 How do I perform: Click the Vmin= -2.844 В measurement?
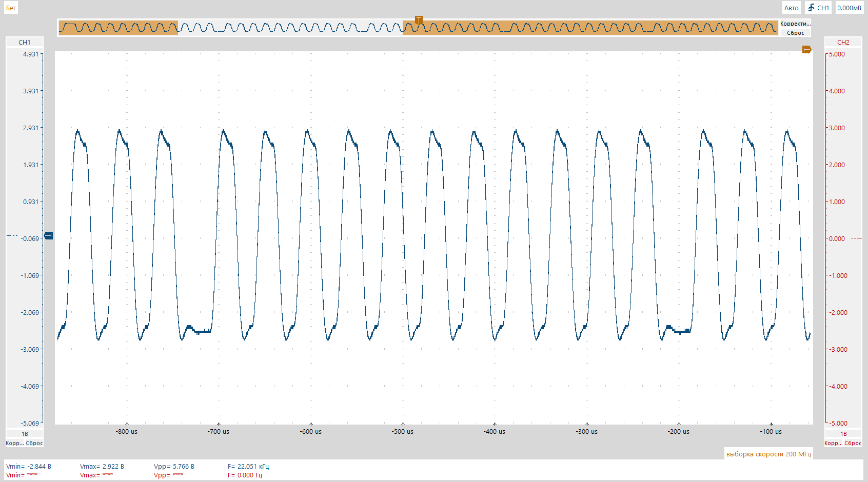point(29,466)
